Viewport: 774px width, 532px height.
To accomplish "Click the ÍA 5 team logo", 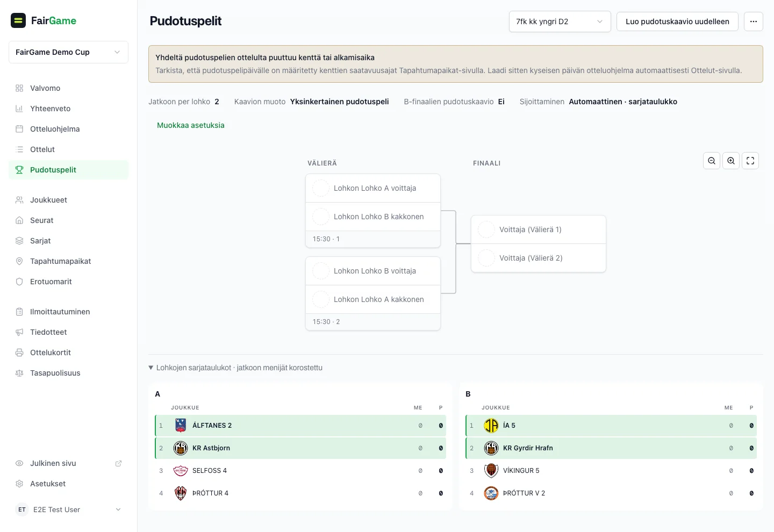I will [491, 426].
